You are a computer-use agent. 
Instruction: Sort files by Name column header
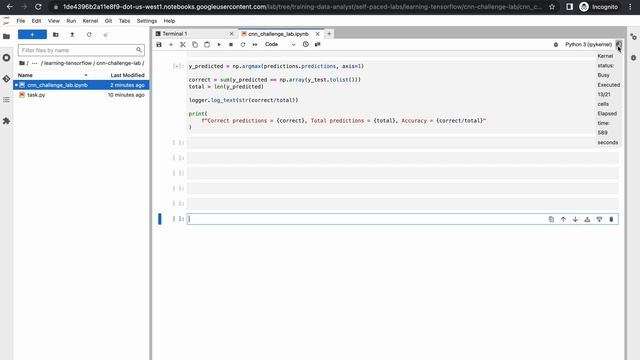(53, 75)
